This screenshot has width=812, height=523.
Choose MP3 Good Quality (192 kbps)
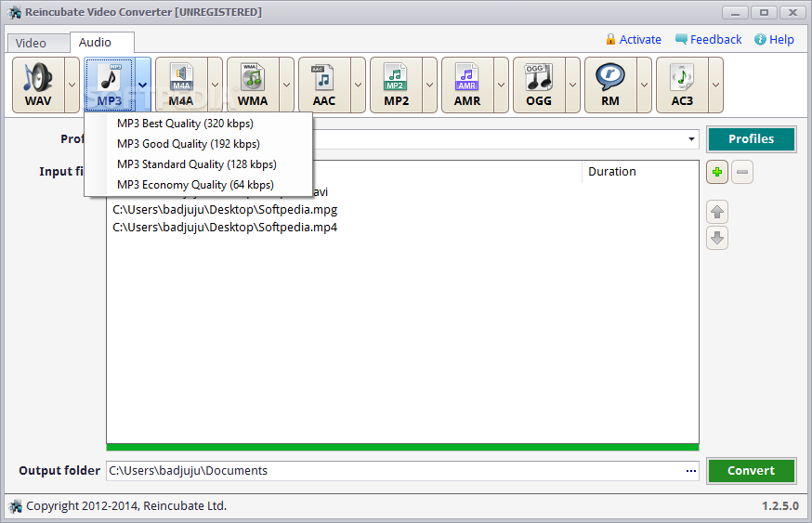point(198,144)
